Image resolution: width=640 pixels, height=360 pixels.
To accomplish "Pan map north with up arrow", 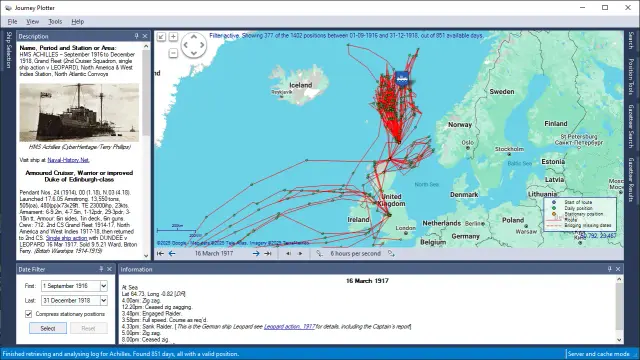I will pos(194,37).
